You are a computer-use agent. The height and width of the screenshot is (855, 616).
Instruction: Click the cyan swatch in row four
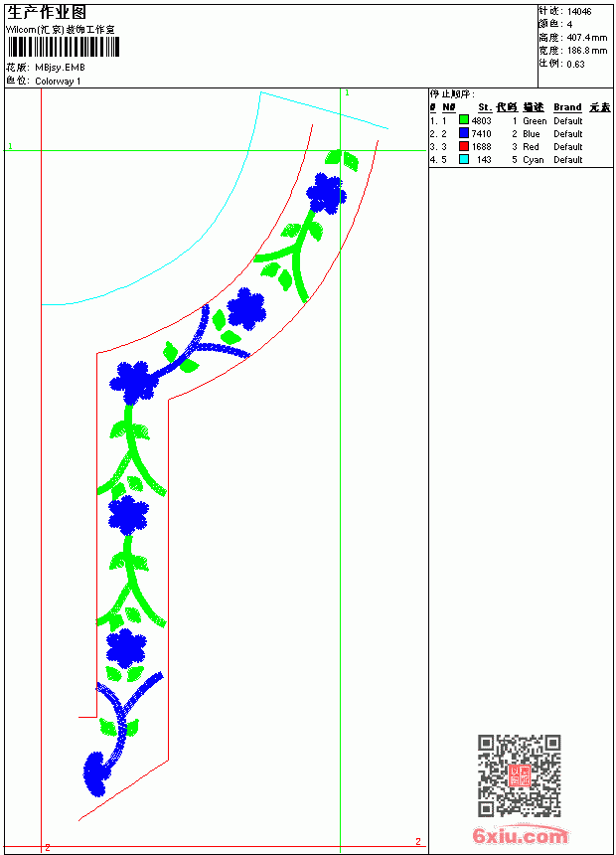click(464, 159)
